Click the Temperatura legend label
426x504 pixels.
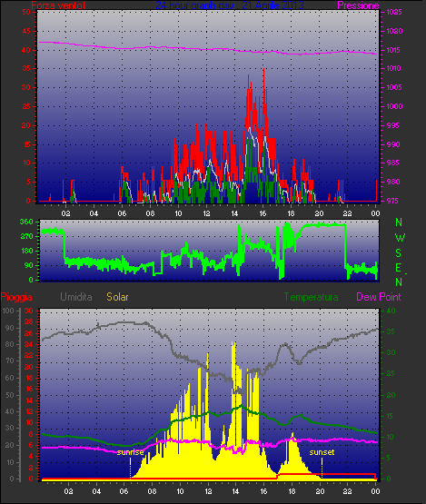click(311, 297)
